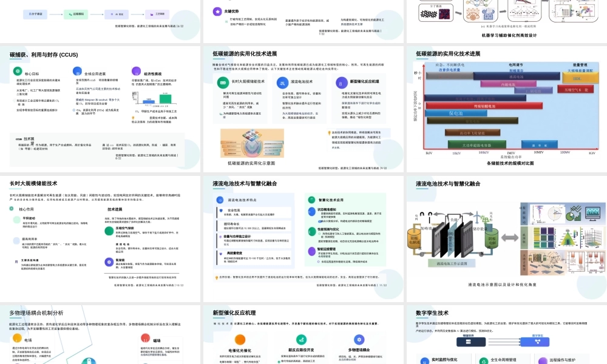Click the blue 全球应用进展 icon
Viewport: 607px width, 364px height.
point(77,71)
